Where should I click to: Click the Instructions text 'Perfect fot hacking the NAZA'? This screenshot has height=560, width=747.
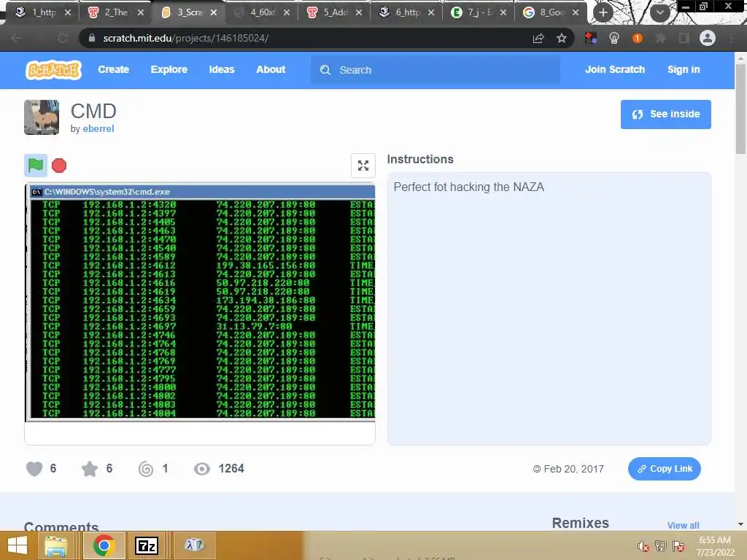[469, 187]
